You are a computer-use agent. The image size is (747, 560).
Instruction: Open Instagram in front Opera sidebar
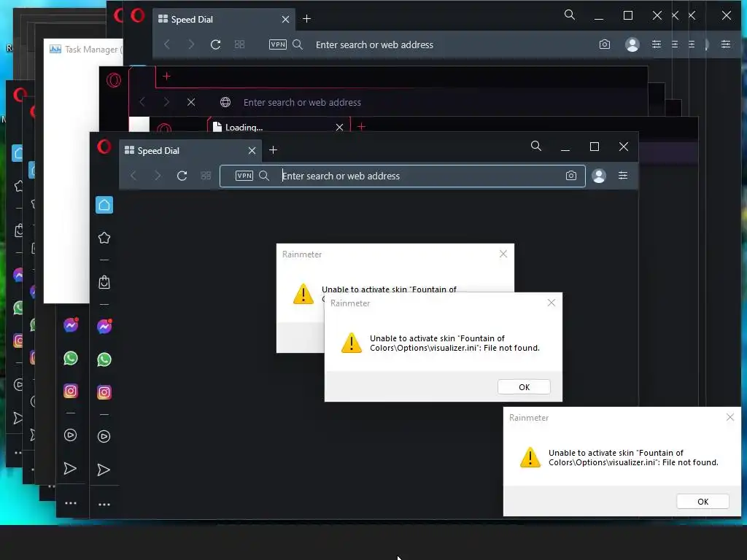point(104,392)
